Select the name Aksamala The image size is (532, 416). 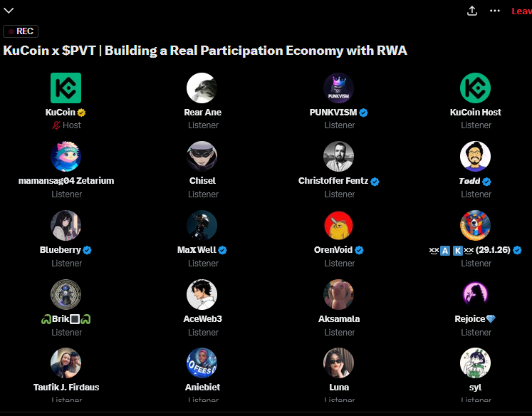[x=339, y=319]
